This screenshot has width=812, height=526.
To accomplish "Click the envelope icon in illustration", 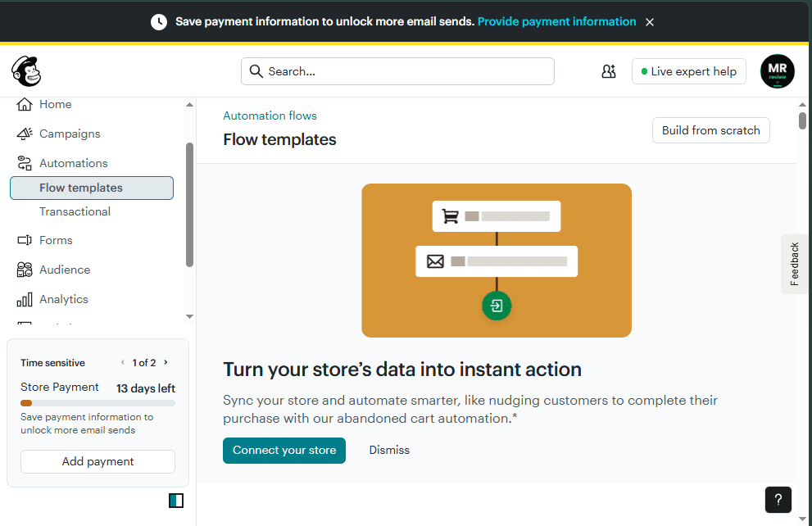I will pos(435,261).
